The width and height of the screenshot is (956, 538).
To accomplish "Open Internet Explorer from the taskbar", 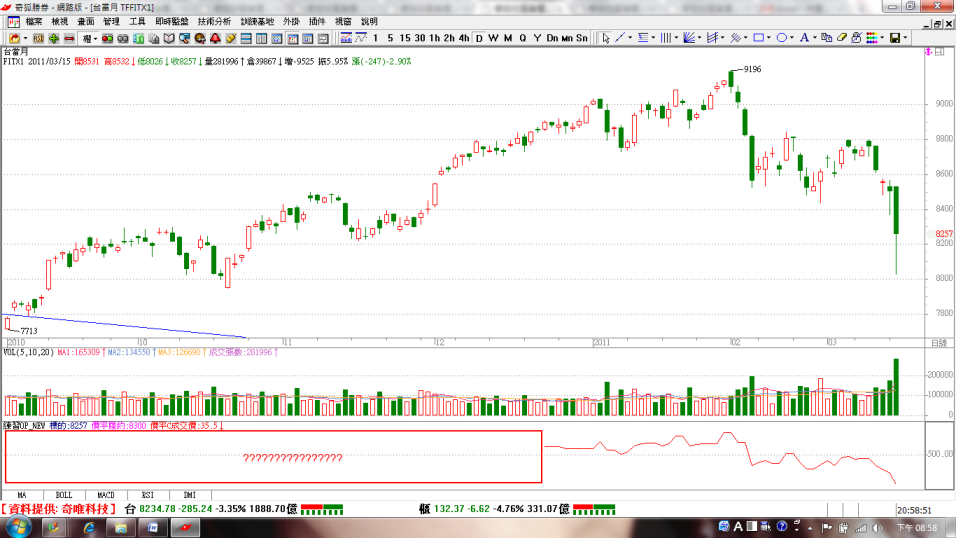I will (88, 527).
